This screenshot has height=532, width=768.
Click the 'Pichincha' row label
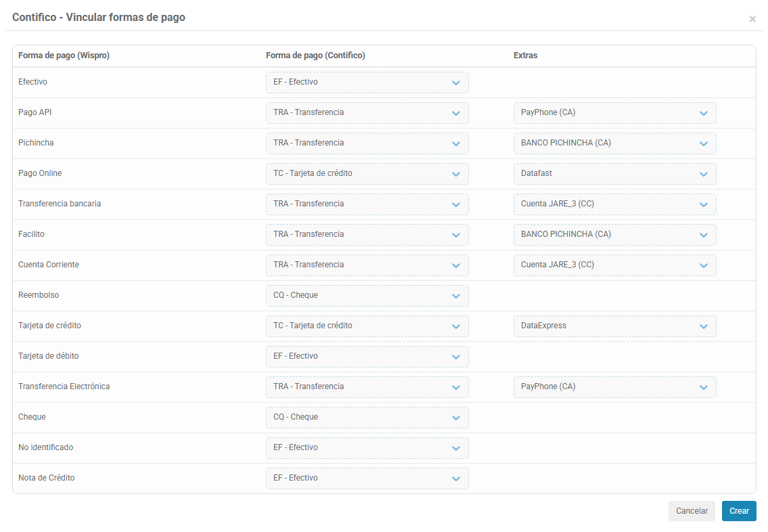pos(36,143)
